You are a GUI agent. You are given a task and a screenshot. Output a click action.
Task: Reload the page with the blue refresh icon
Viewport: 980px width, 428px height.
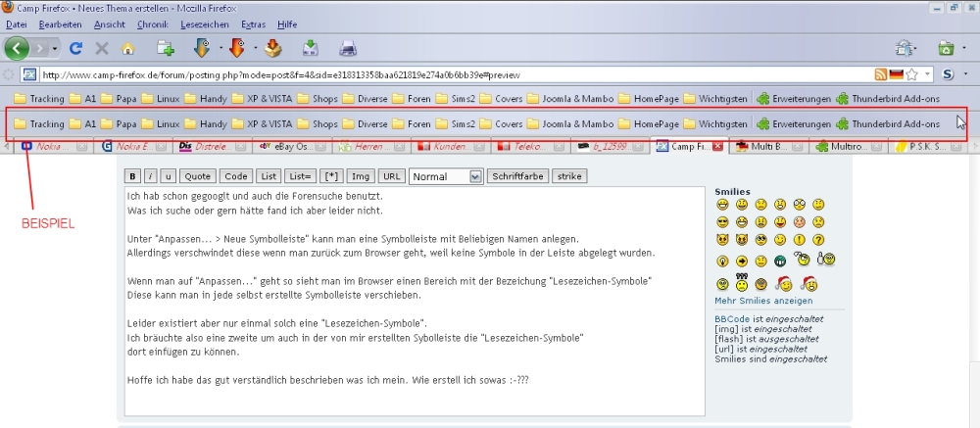tap(75, 48)
